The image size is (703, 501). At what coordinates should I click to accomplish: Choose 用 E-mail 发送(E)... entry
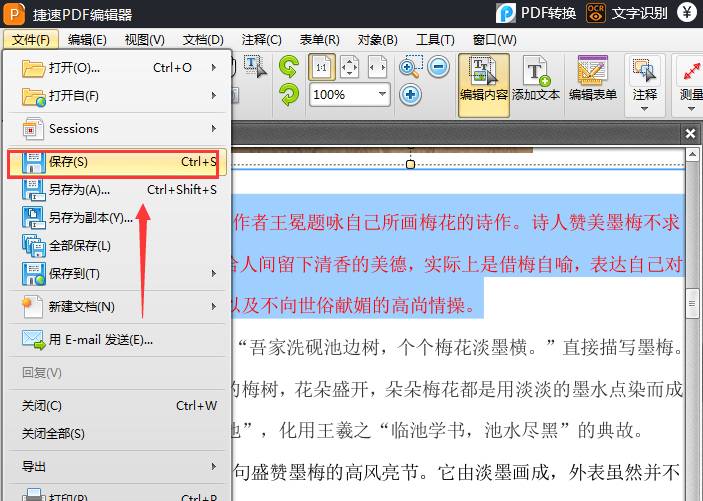117,340
